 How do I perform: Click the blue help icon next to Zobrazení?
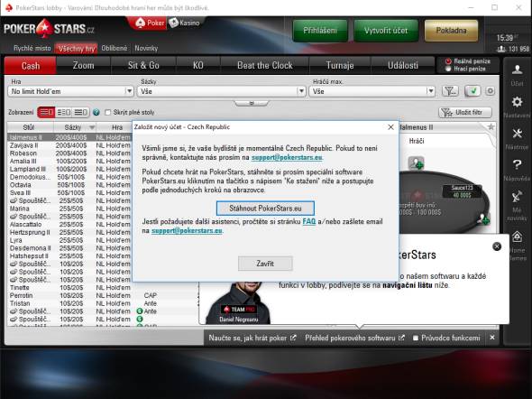point(96,113)
